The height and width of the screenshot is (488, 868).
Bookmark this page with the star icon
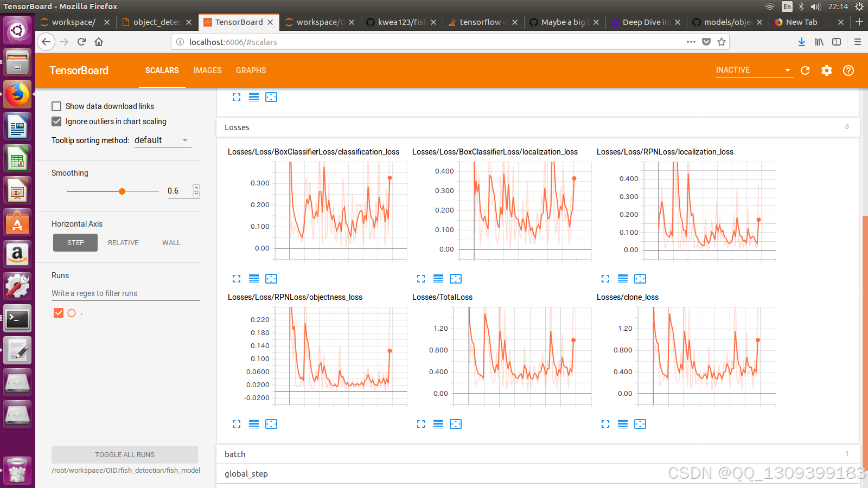tap(722, 42)
